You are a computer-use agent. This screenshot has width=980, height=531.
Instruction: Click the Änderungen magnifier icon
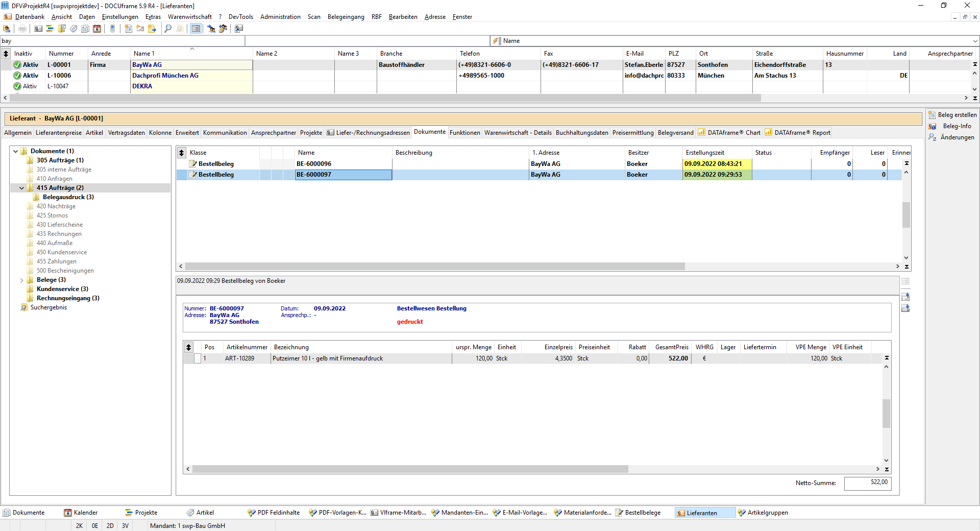(x=932, y=137)
